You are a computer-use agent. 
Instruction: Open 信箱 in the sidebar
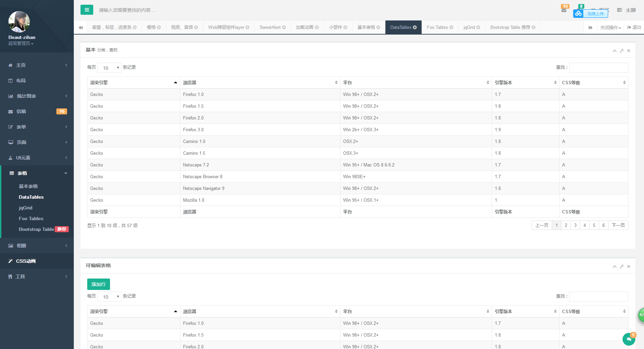tap(37, 111)
